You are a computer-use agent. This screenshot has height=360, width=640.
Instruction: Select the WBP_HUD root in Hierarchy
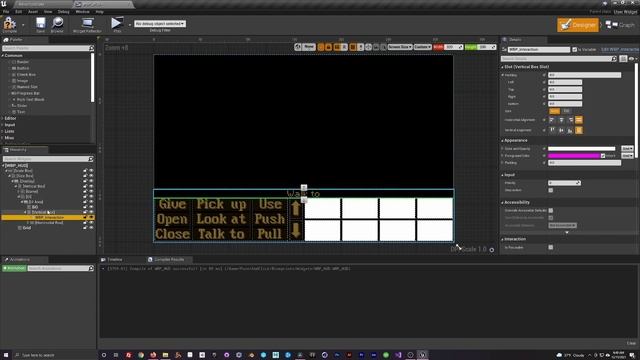click(x=16, y=166)
